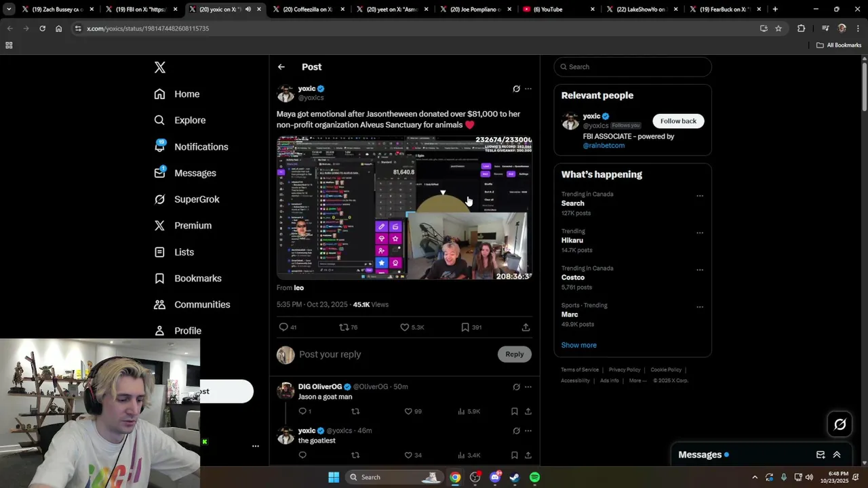Click the X logo in sidebar

(159, 67)
